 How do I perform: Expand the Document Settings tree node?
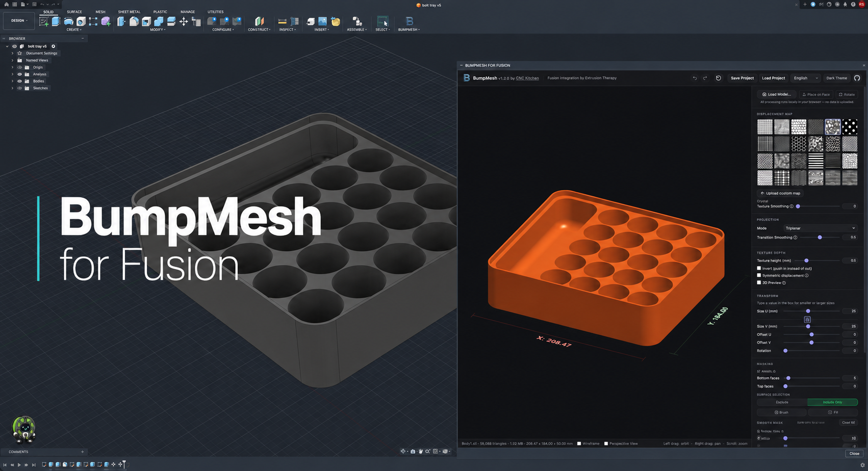pos(12,53)
